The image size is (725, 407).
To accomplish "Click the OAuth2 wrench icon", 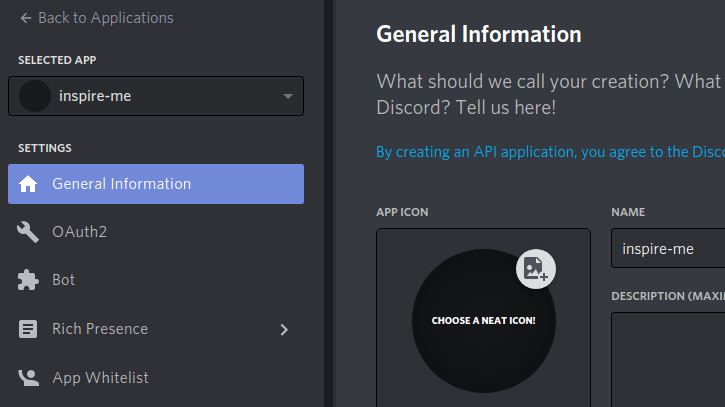I will click(x=28, y=232).
